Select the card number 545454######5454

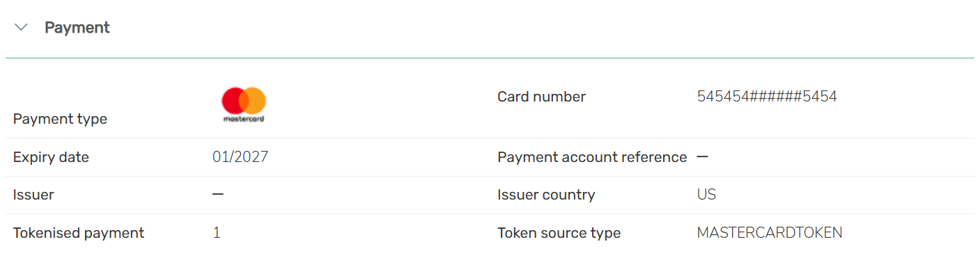tap(767, 97)
